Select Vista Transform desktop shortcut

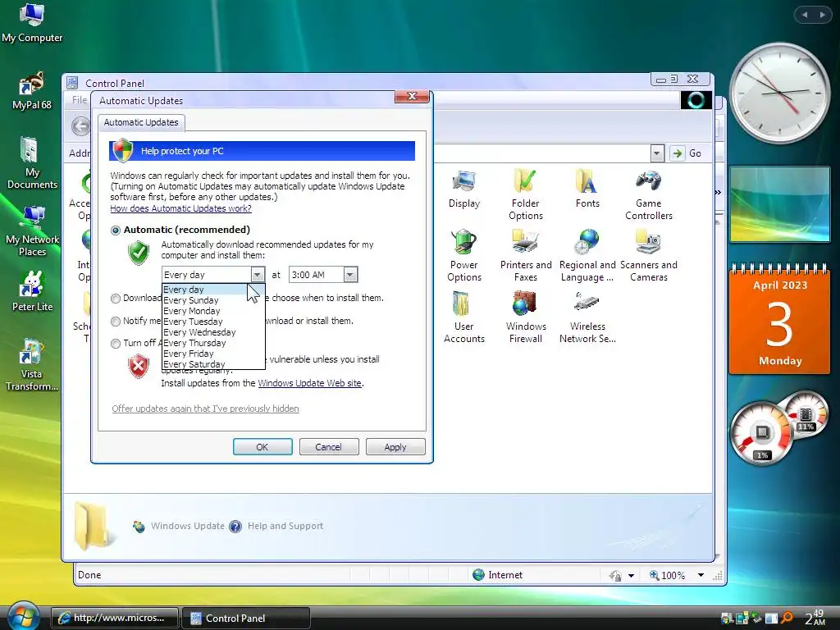point(32,364)
